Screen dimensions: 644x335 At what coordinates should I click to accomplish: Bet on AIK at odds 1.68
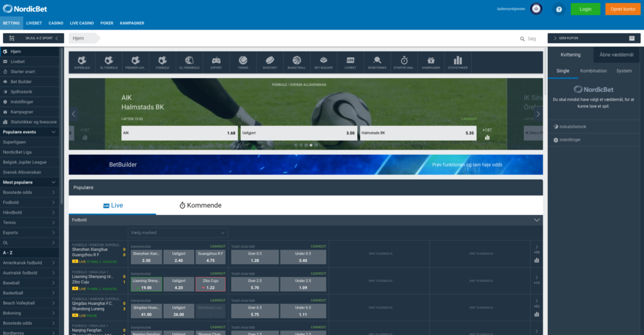tap(179, 133)
